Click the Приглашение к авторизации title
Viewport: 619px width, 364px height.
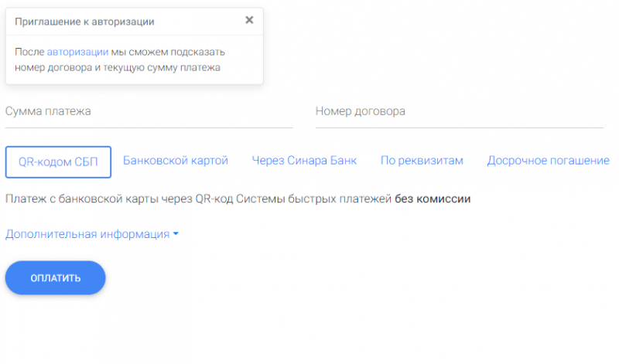tap(84, 22)
